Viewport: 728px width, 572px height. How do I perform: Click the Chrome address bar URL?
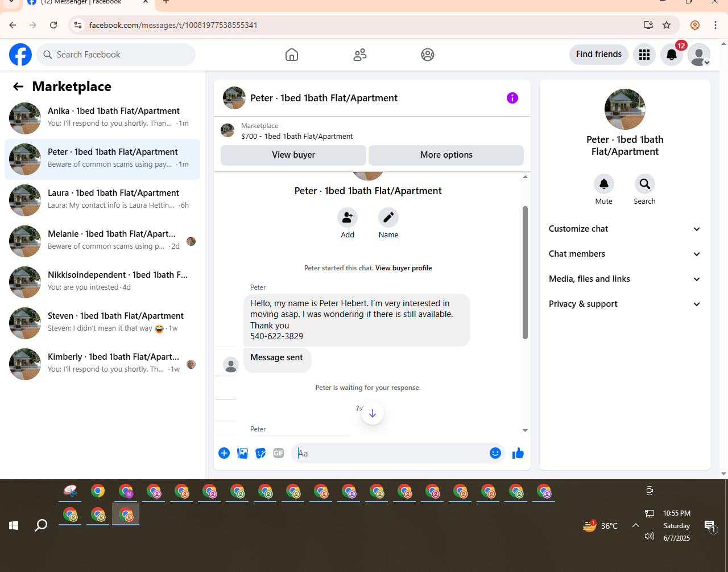[173, 25]
